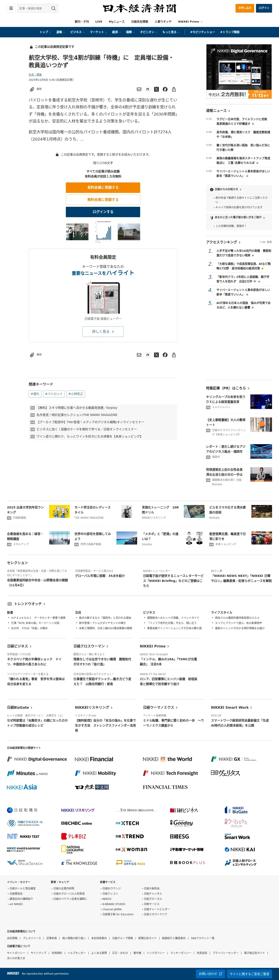This screenshot has width=279, height=980.
Task: Select the #小林宏之 keyword tag
Action: (75, 394)
